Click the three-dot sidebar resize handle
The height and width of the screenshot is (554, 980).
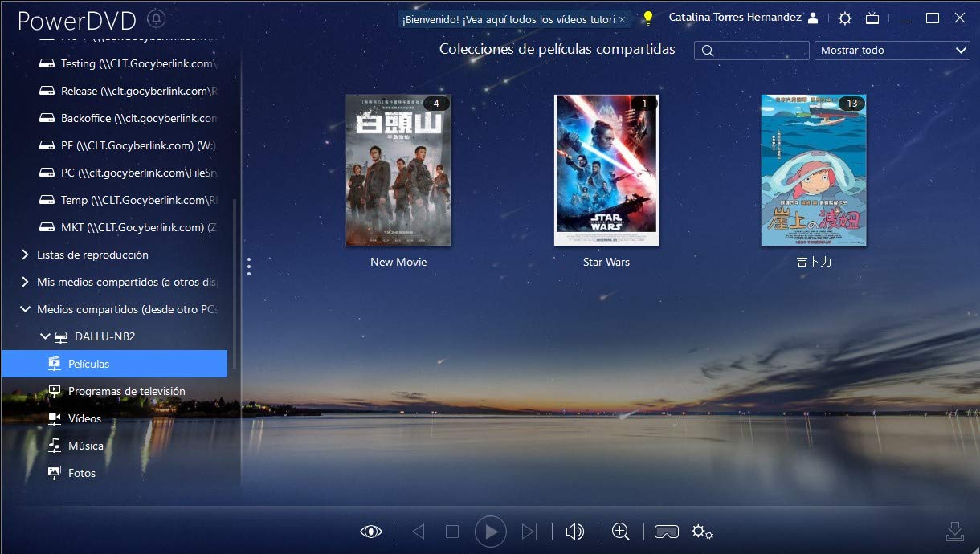[x=249, y=266]
